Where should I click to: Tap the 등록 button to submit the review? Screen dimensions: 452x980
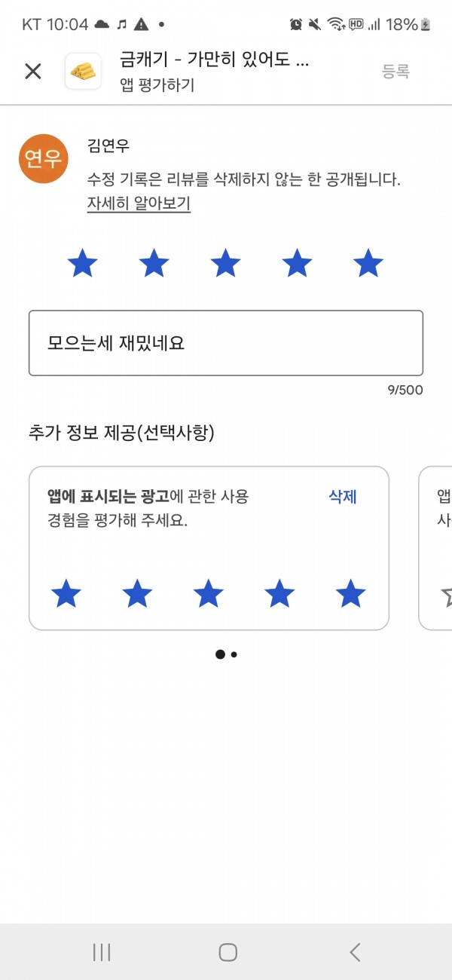[395, 72]
